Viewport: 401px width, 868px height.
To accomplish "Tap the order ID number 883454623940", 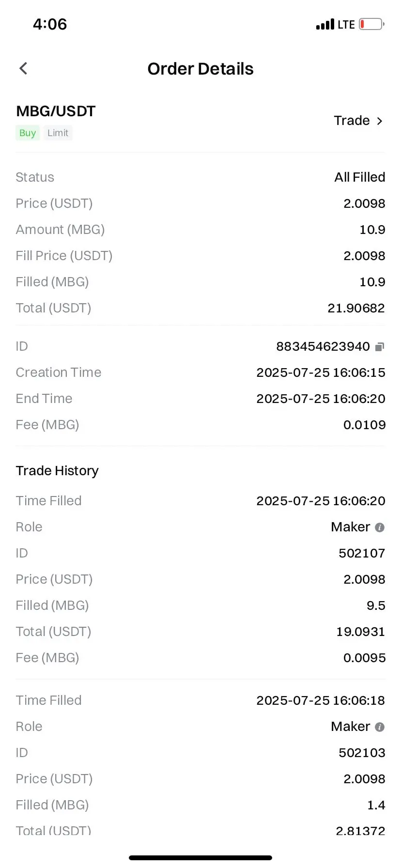I will 323,346.
